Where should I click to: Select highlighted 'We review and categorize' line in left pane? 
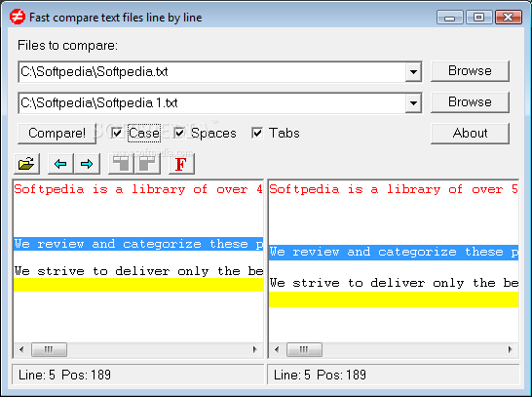tap(138, 244)
